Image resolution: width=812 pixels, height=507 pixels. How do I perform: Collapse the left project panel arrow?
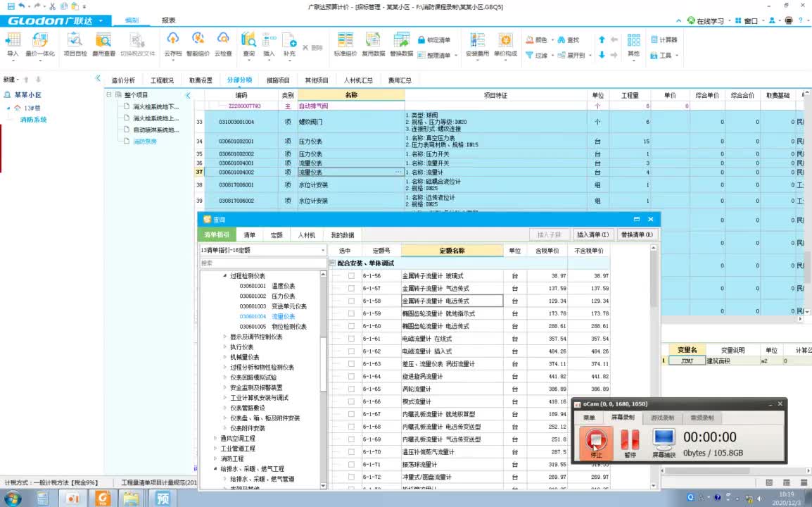(98, 79)
